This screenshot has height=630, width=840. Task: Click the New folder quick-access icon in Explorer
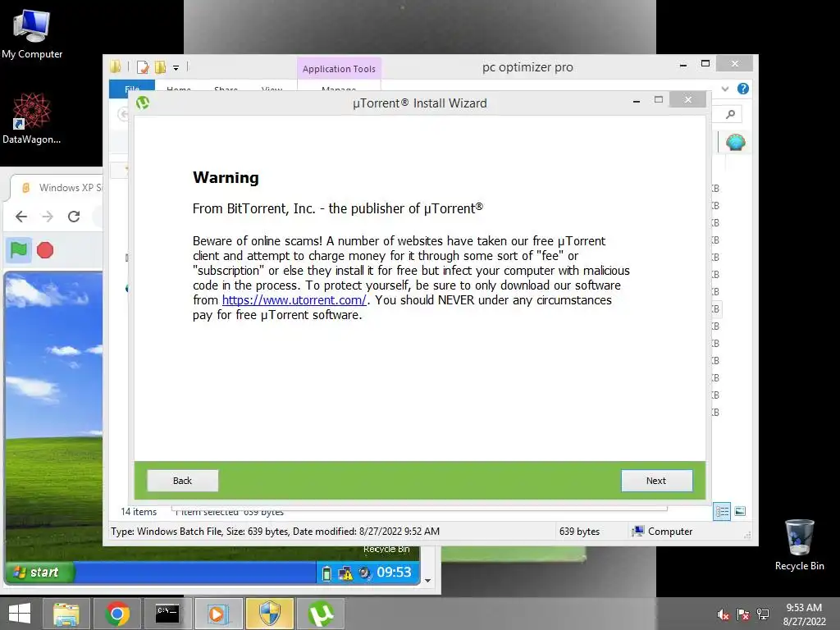tap(160, 67)
